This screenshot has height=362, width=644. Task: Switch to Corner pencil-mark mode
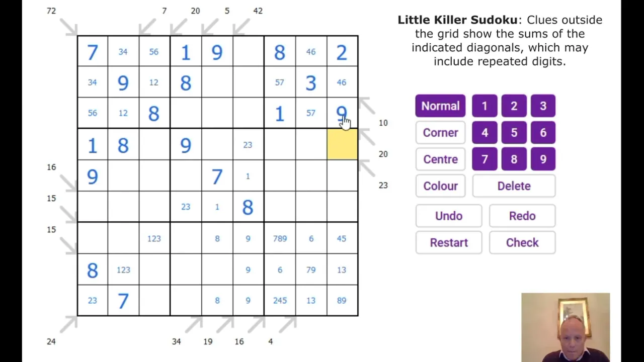pos(440,133)
